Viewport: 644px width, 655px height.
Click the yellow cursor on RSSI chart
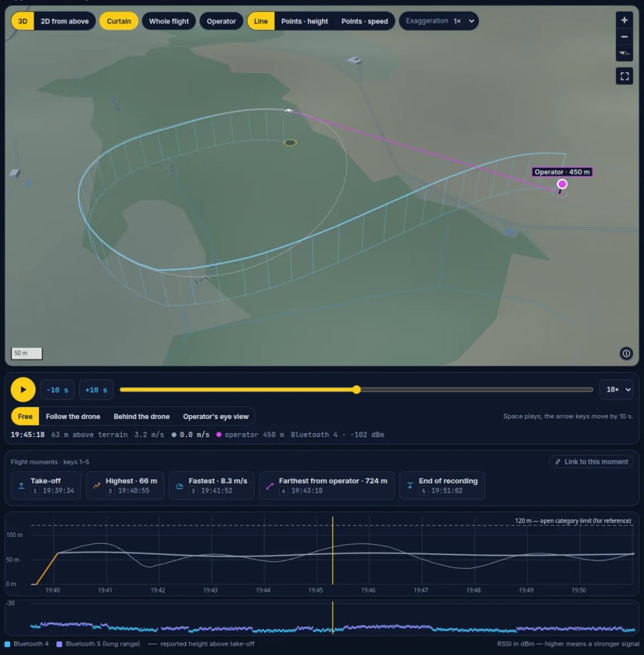(333, 617)
